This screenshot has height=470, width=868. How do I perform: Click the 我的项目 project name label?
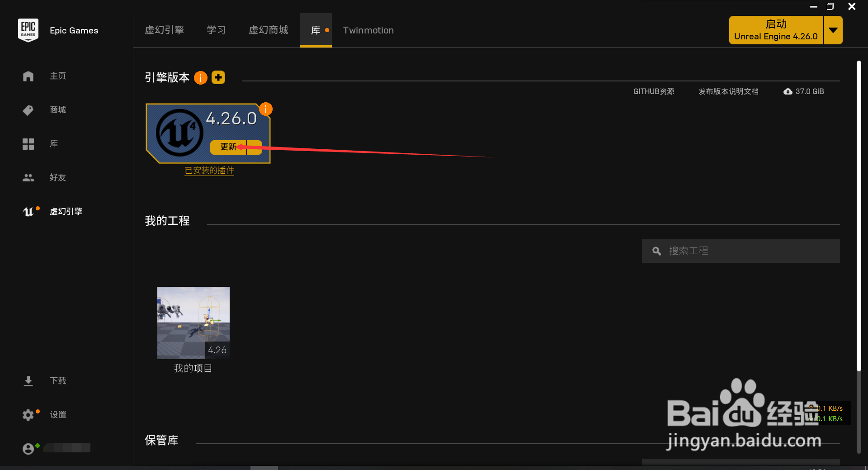[193, 369]
